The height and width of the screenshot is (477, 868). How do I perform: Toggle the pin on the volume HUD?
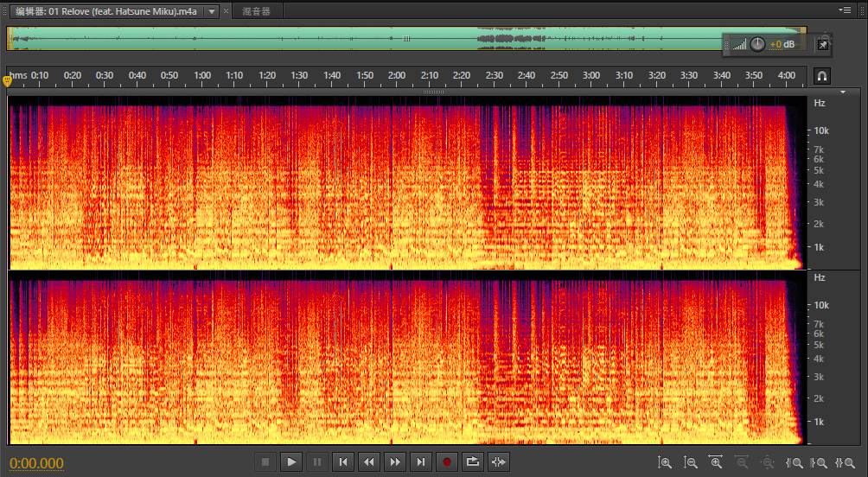pos(823,44)
